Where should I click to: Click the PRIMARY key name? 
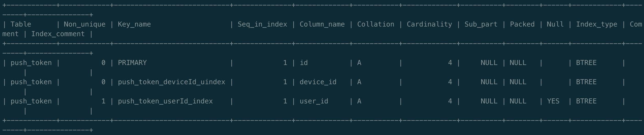132,63
